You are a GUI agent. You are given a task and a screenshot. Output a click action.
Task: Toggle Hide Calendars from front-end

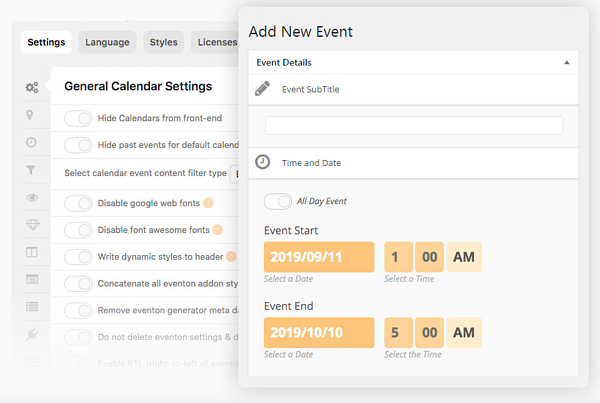pos(78,118)
